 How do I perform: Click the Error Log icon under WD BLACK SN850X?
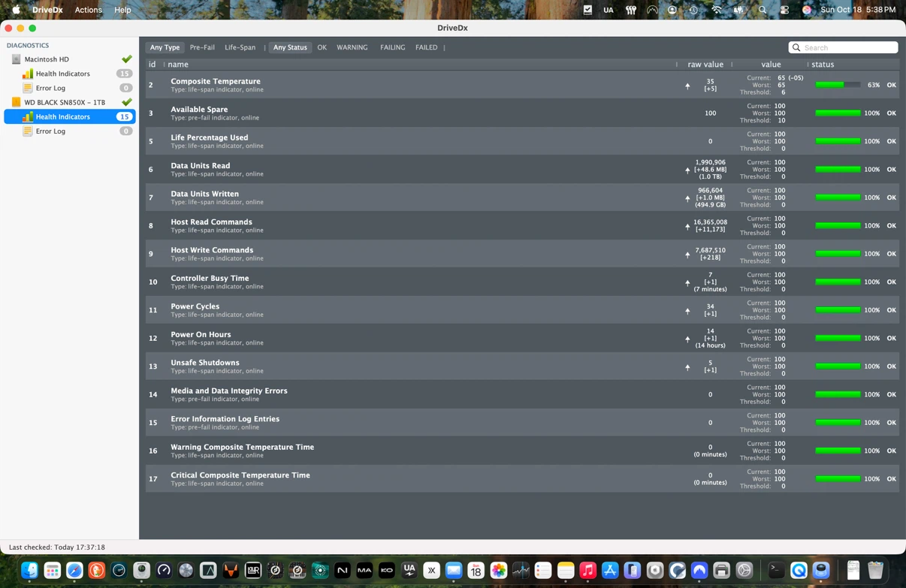28,131
